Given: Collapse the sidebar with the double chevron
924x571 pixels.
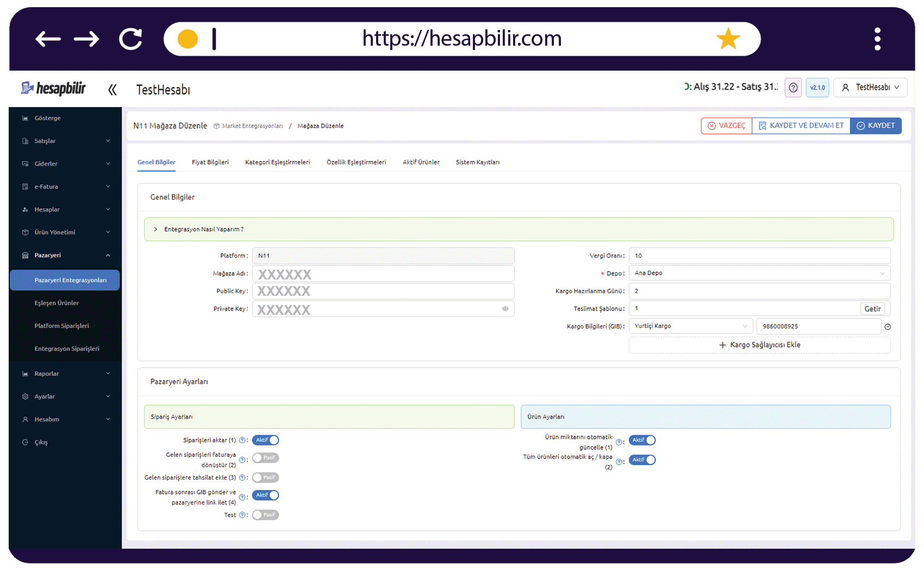Looking at the screenshot, I should [113, 90].
